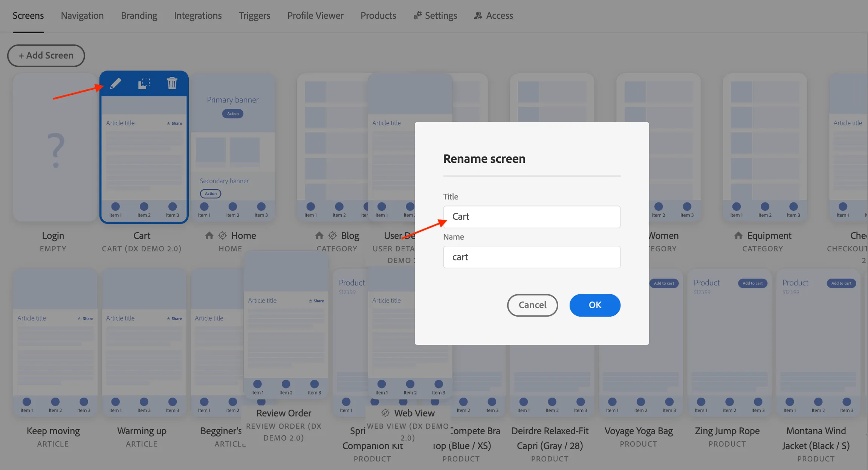Cancel the Rename screen dialog
The width and height of the screenshot is (868, 470).
[x=532, y=305]
